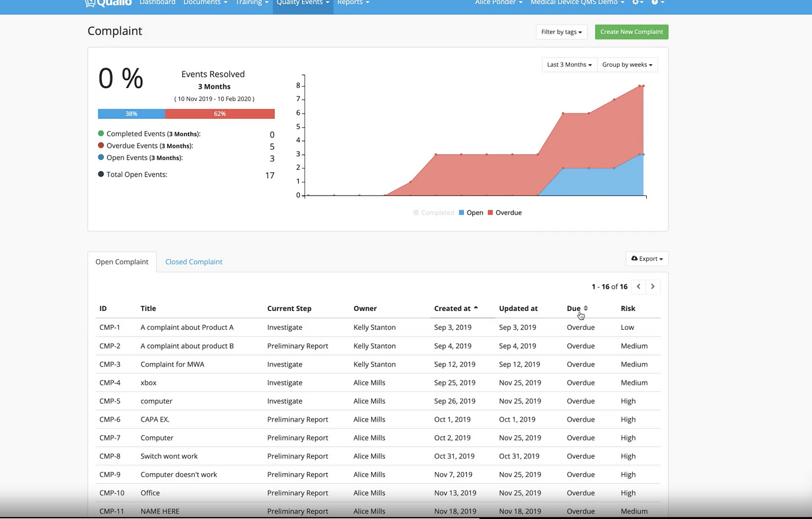Go to previous page of complaints

click(x=639, y=286)
